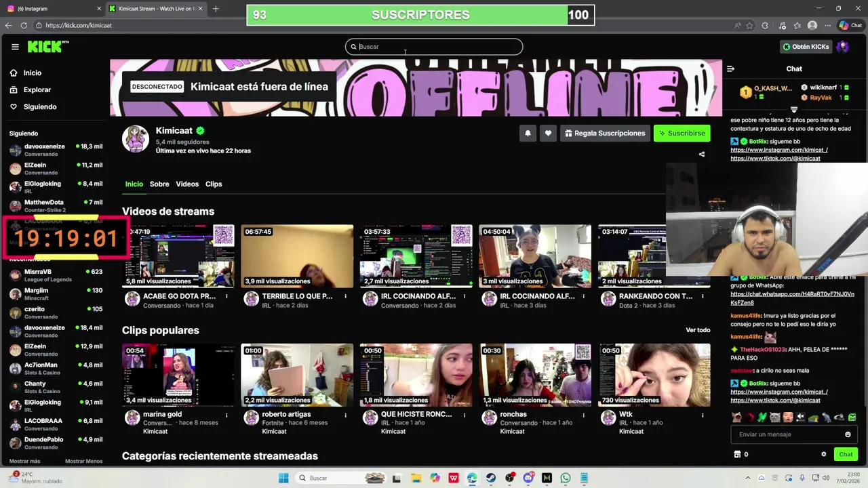The width and height of the screenshot is (868, 488).
Task: Open the TERRIBLE LO QUE P... video thumbnail
Action: tap(297, 256)
